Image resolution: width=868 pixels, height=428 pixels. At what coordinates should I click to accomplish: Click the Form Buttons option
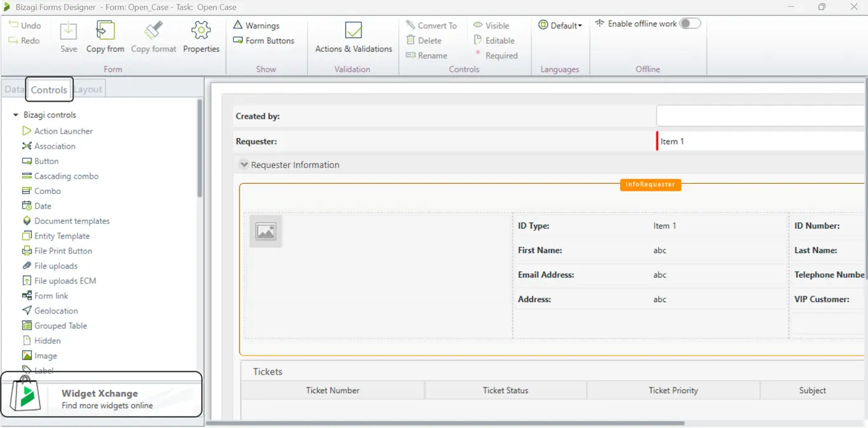(264, 41)
